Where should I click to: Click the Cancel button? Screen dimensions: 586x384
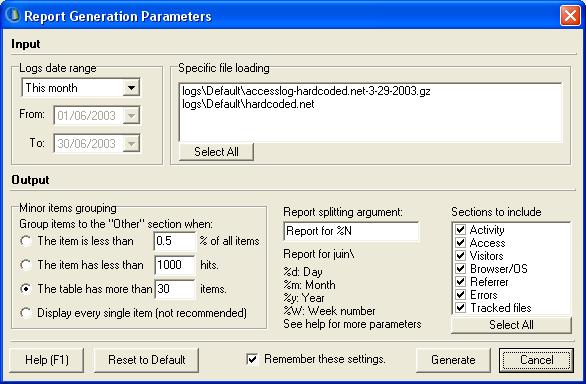coord(536,360)
